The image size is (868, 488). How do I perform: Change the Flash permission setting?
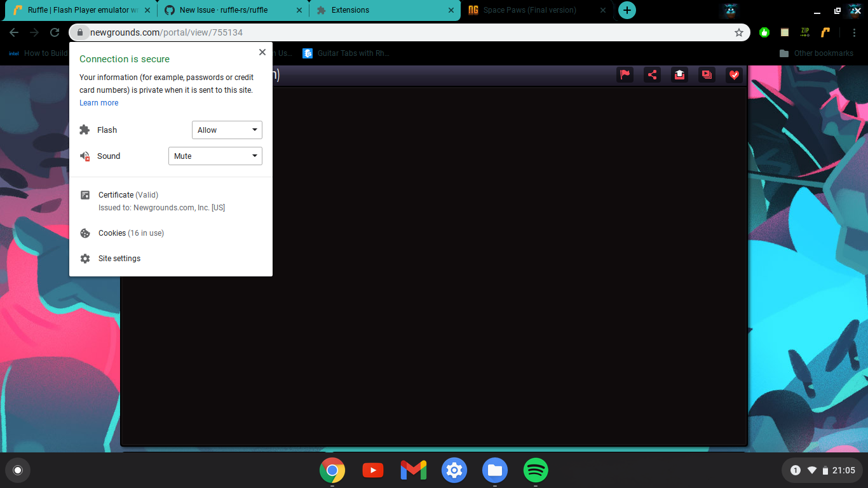[227, 130]
